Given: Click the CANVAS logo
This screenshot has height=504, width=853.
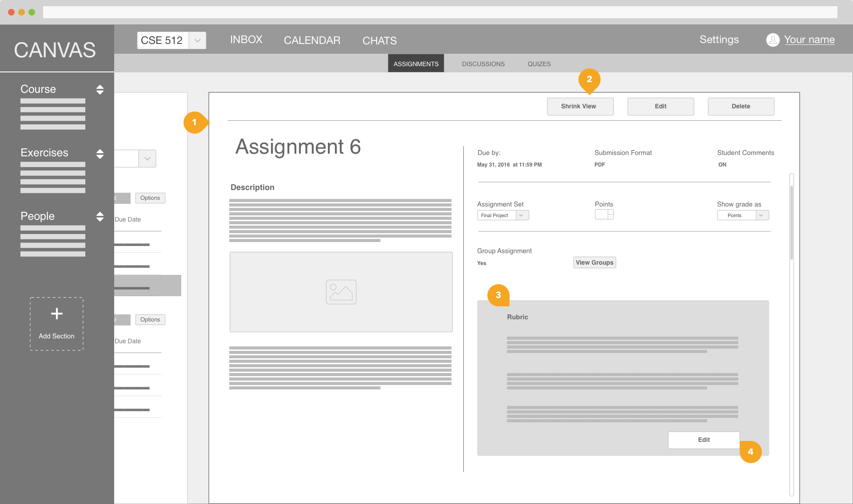Looking at the screenshot, I should pyautogui.click(x=55, y=50).
